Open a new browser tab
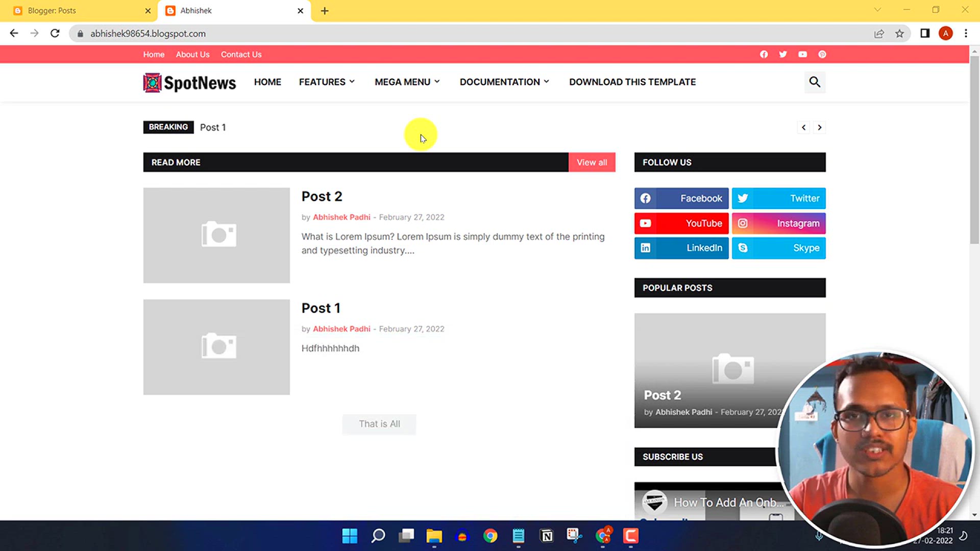Viewport: 980px width, 551px height. point(325,11)
